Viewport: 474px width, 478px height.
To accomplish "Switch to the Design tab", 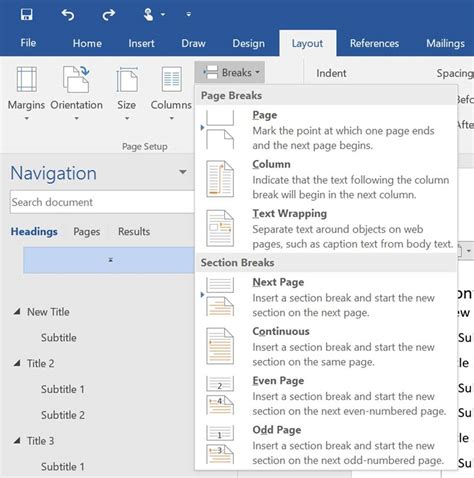I will (x=248, y=43).
